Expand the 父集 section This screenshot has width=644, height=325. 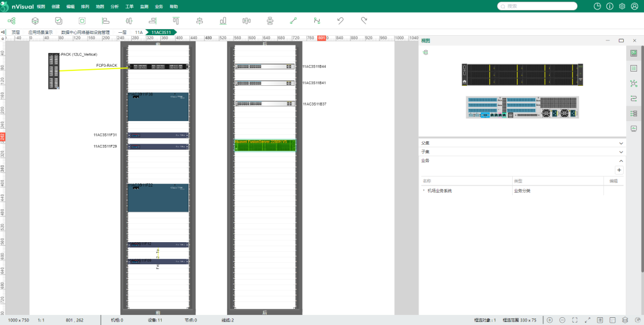(x=621, y=143)
